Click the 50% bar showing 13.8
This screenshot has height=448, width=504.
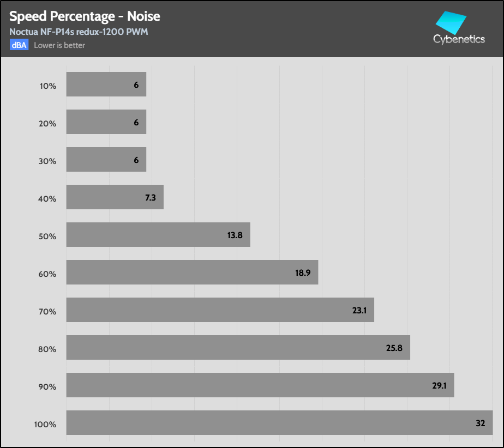[x=158, y=234]
